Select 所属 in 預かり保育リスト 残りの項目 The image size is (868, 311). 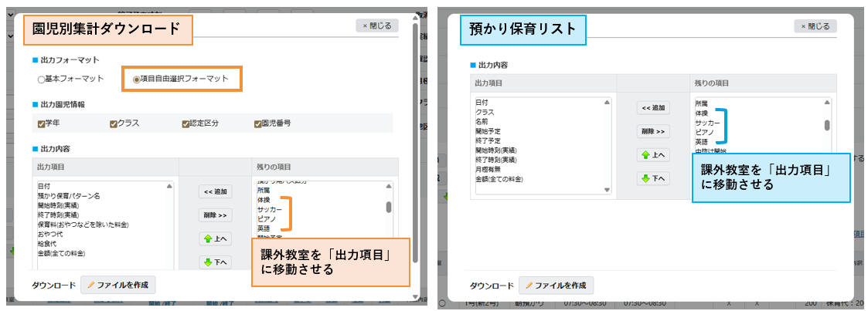[x=702, y=103]
